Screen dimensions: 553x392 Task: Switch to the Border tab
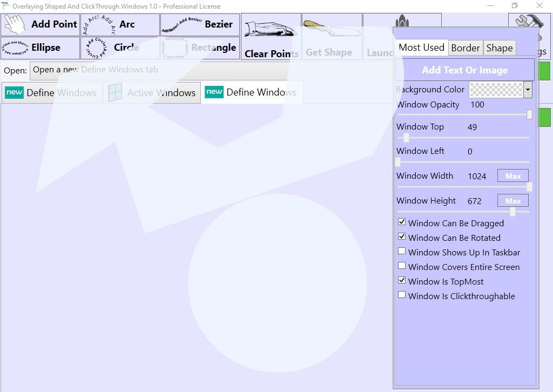click(466, 48)
